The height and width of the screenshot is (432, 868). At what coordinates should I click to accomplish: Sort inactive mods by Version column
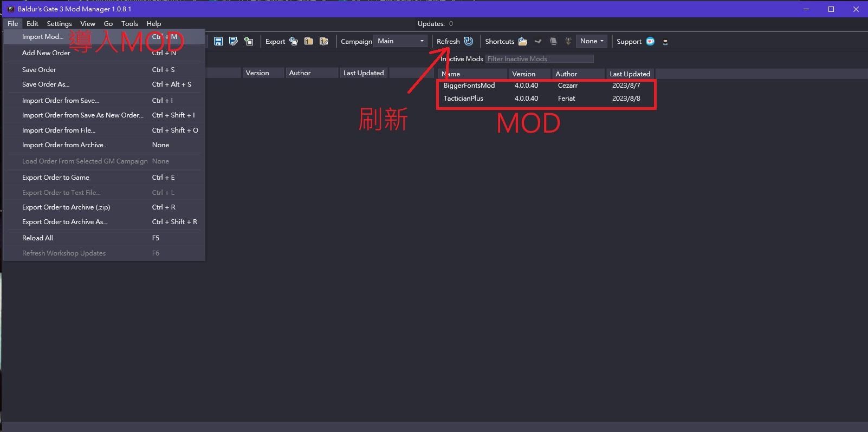point(529,74)
